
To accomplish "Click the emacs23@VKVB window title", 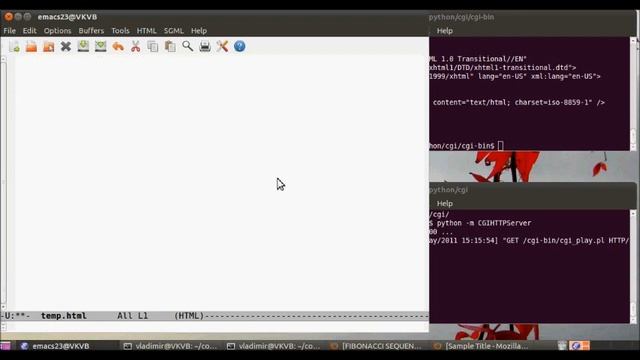I will point(67,17).
